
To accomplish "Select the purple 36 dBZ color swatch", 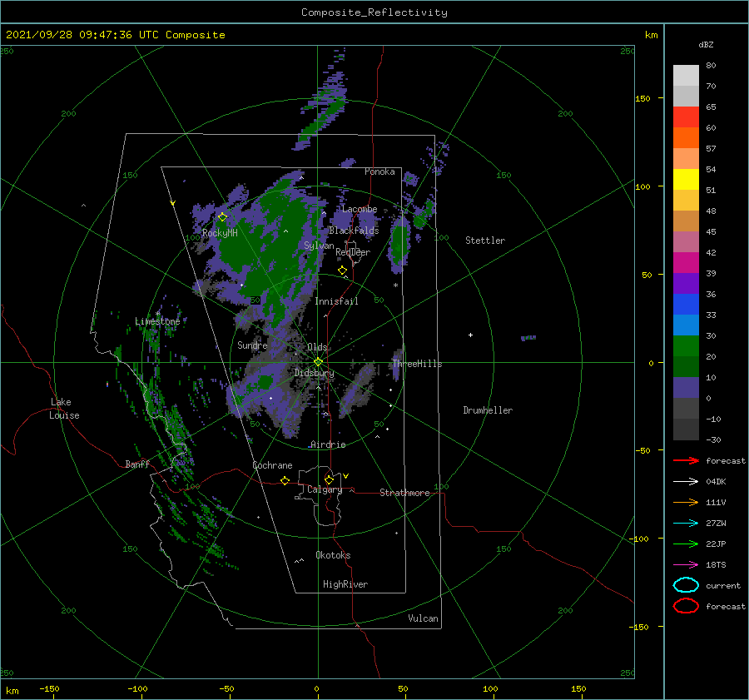I will tap(686, 283).
